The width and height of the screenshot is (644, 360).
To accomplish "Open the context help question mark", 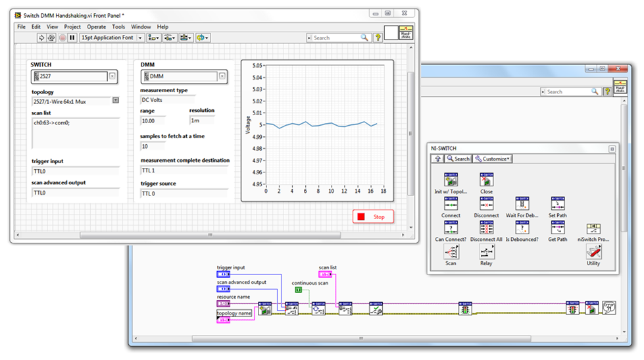I will 378,38.
